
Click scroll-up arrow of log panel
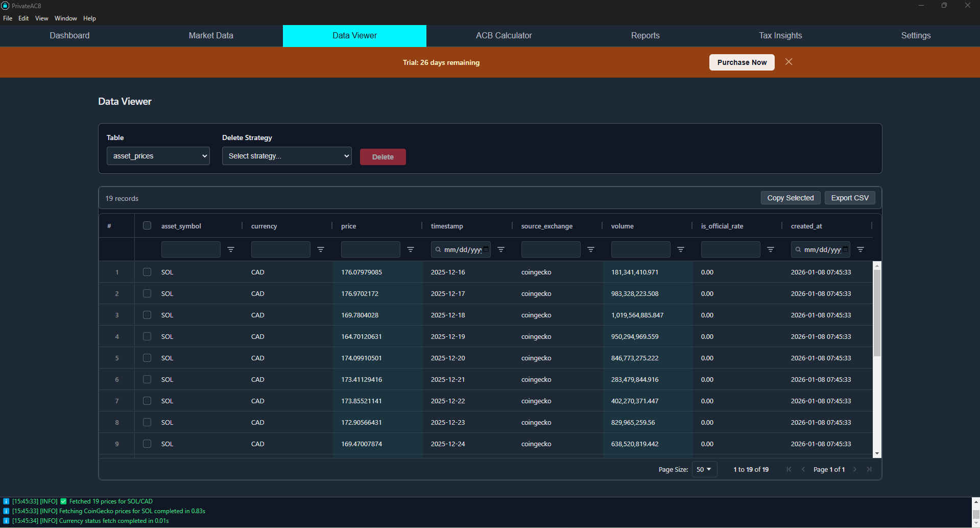[976, 501]
